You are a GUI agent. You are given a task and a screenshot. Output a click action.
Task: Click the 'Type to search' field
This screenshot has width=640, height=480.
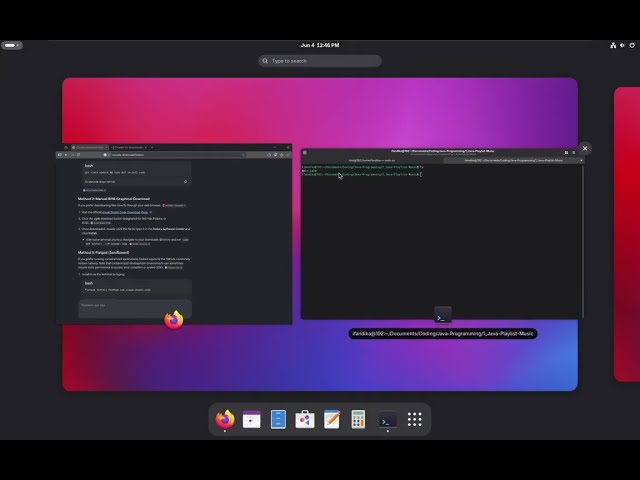point(320,61)
